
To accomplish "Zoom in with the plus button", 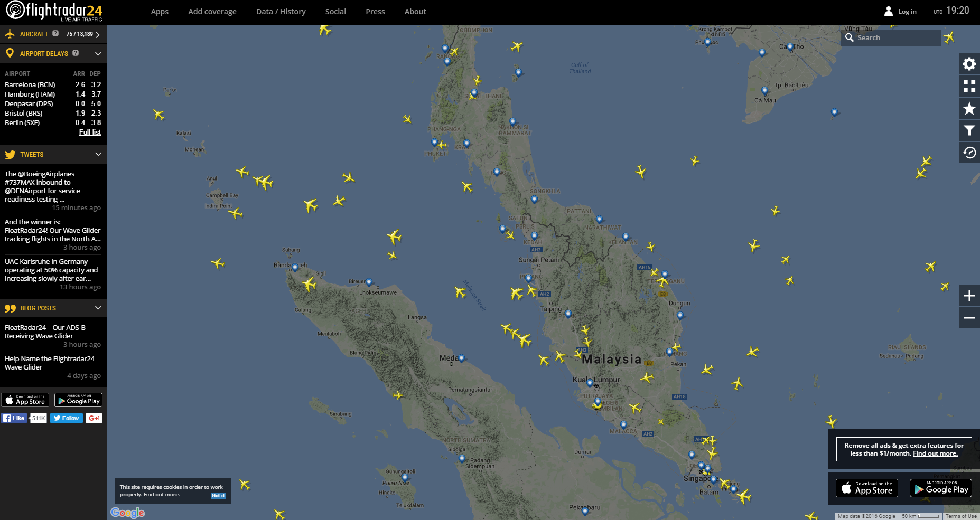I will pyautogui.click(x=969, y=296).
